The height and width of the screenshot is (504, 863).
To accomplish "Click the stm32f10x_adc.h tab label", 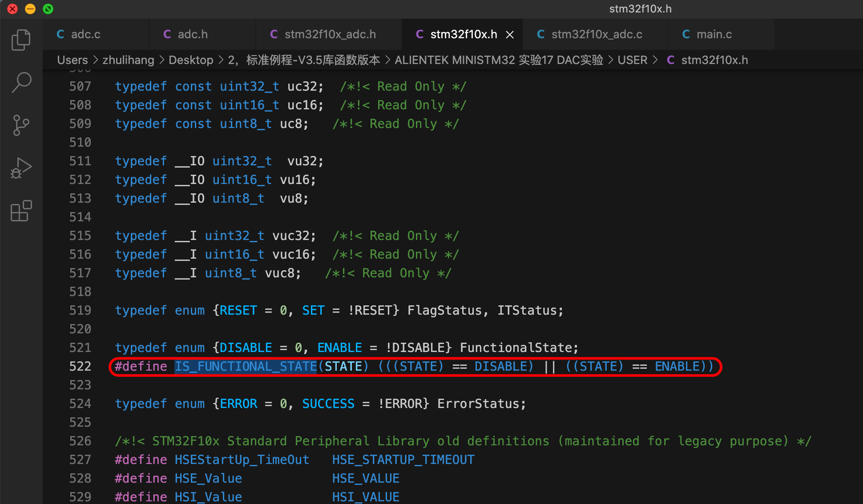I will (331, 34).
